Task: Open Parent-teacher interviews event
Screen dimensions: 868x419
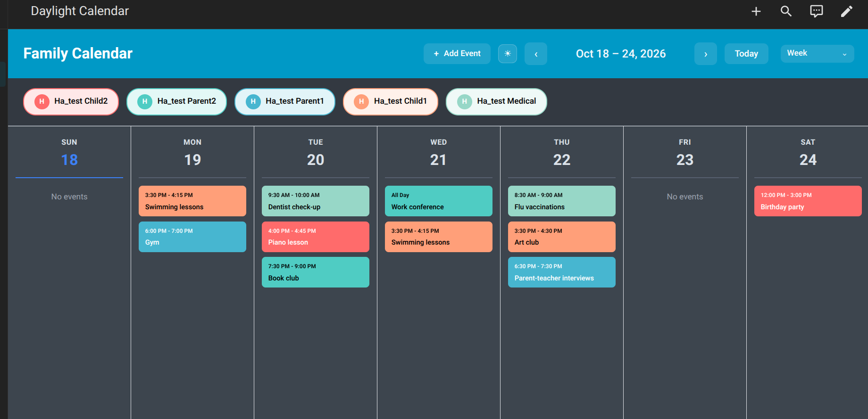Action: (x=562, y=272)
